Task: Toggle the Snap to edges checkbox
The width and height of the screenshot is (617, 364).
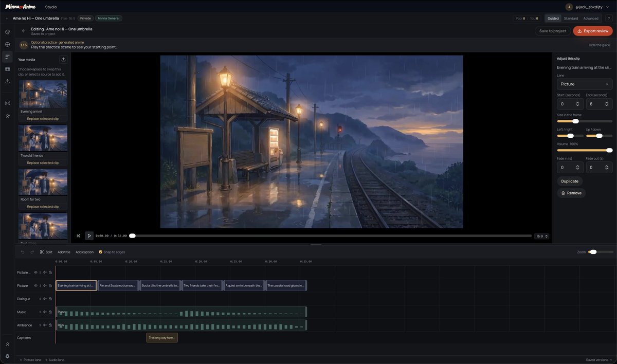Action: 100,252
